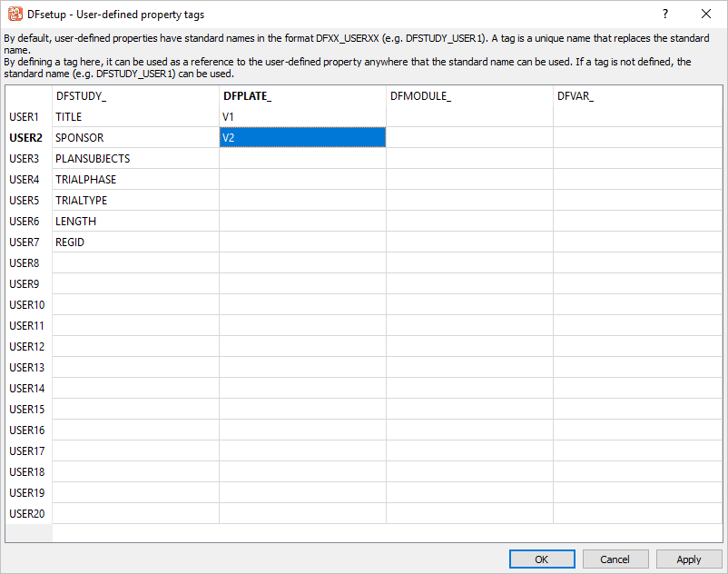The height and width of the screenshot is (574, 728).
Task: Select the DFSTUDY_ column header
Action: coord(135,96)
